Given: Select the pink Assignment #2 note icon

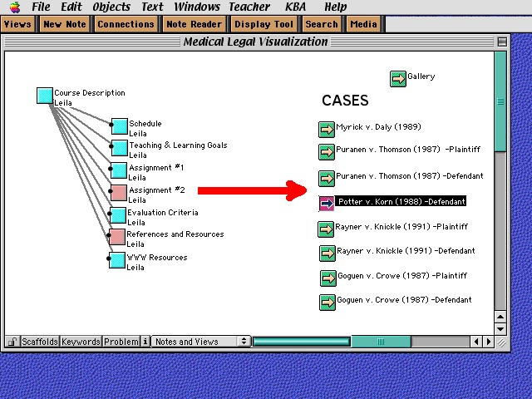Looking at the screenshot, I should click(119, 193).
